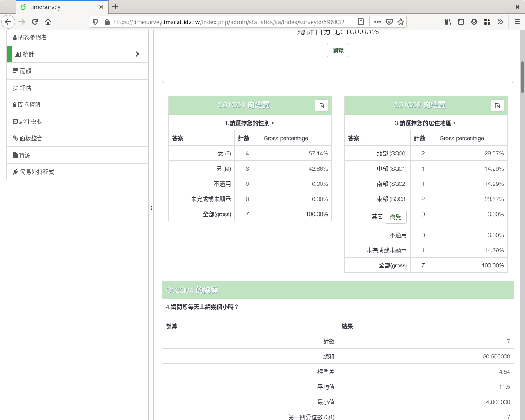This screenshot has height=420, width=525.
Task: Open 資源 sidebar menu item
Action: click(x=78, y=155)
